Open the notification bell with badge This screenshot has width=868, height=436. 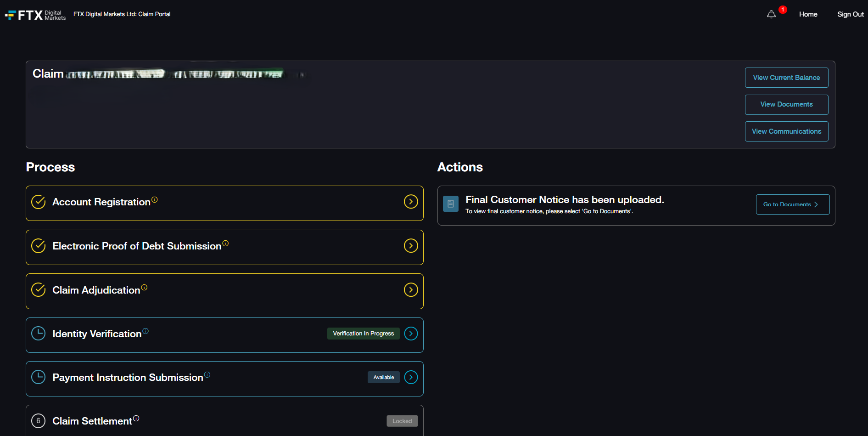(771, 14)
